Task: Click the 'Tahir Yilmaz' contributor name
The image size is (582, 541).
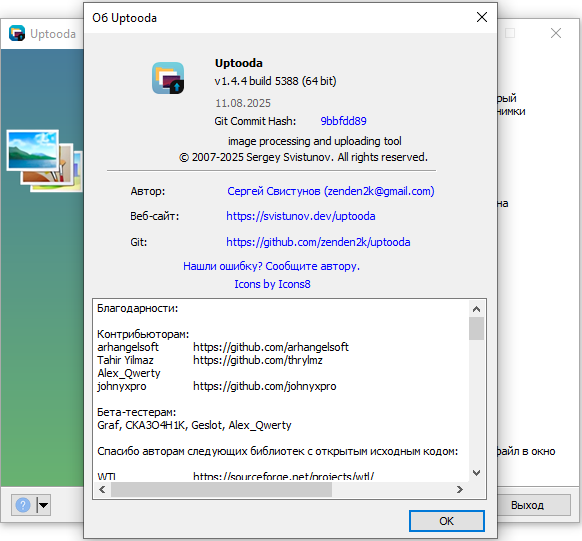Action: [125, 360]
